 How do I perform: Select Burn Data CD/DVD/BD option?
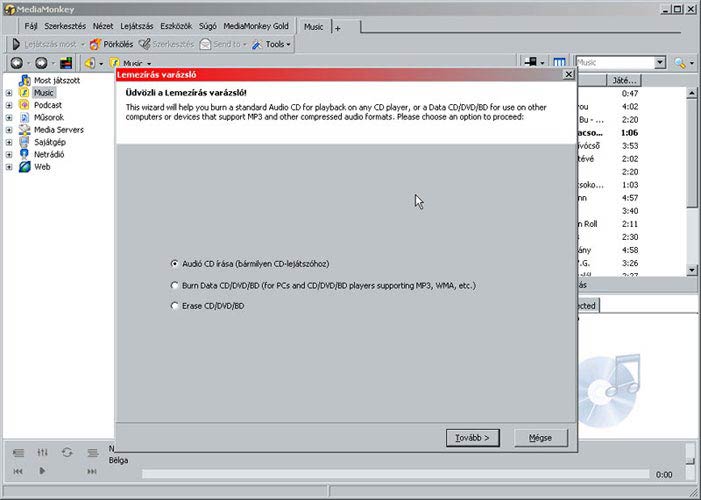tap(175, 285)
